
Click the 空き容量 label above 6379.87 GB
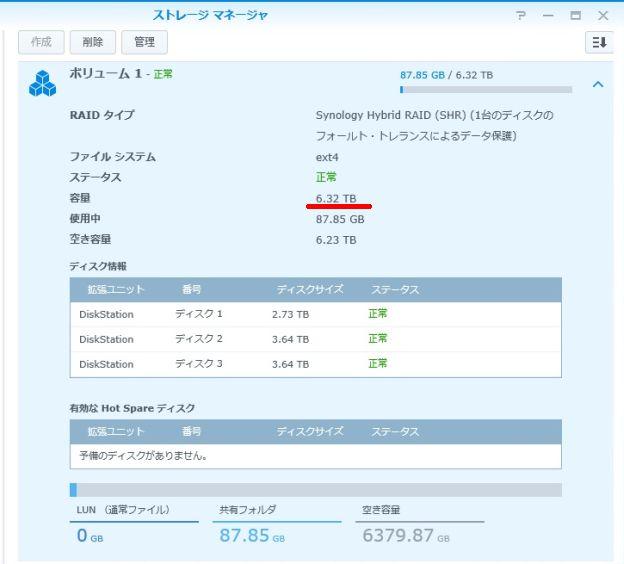tap(381, 510)
